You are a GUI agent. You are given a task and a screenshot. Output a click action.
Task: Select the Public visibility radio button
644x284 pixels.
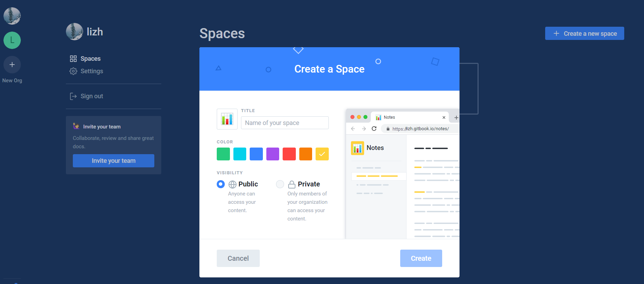221,184
